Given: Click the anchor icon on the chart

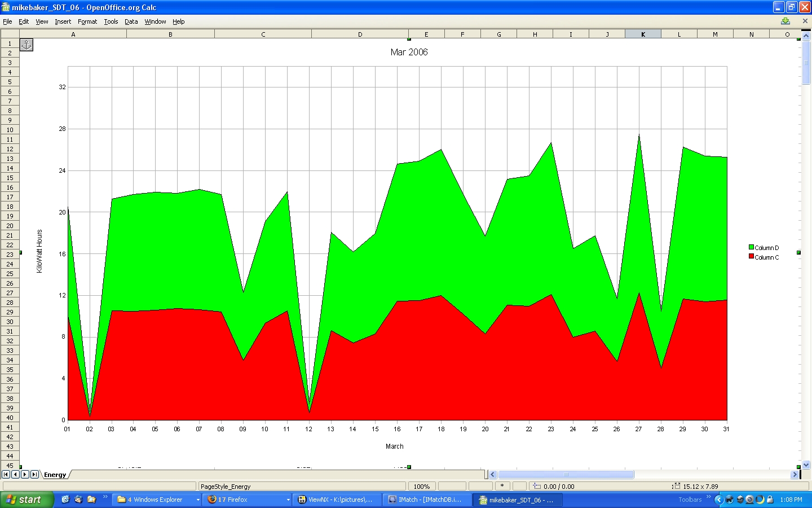Looking at the screenshot, I should click(27, 45).
